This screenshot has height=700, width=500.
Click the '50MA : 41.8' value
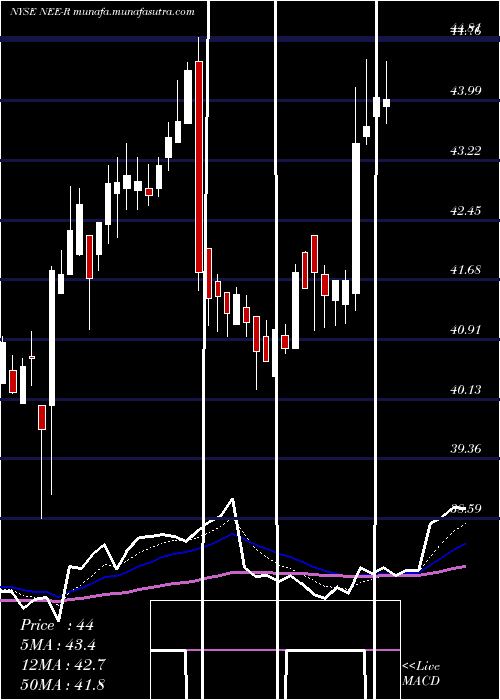click(x=63, y=684)
